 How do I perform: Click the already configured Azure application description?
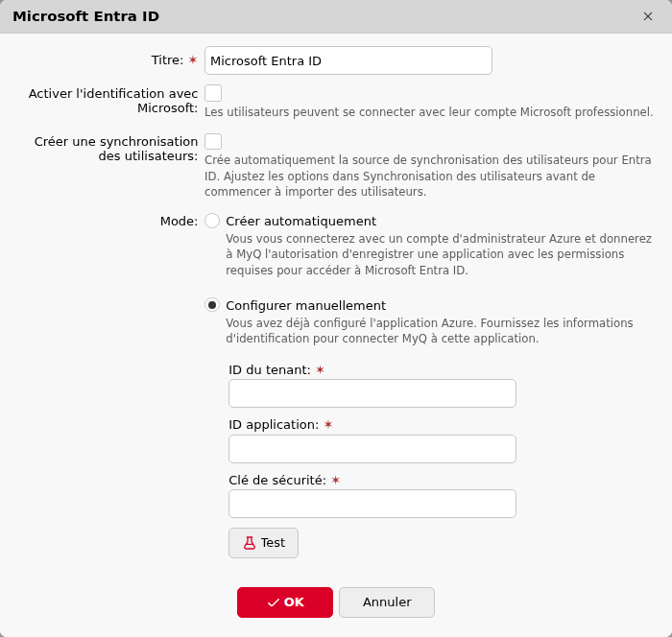[429, 330]
